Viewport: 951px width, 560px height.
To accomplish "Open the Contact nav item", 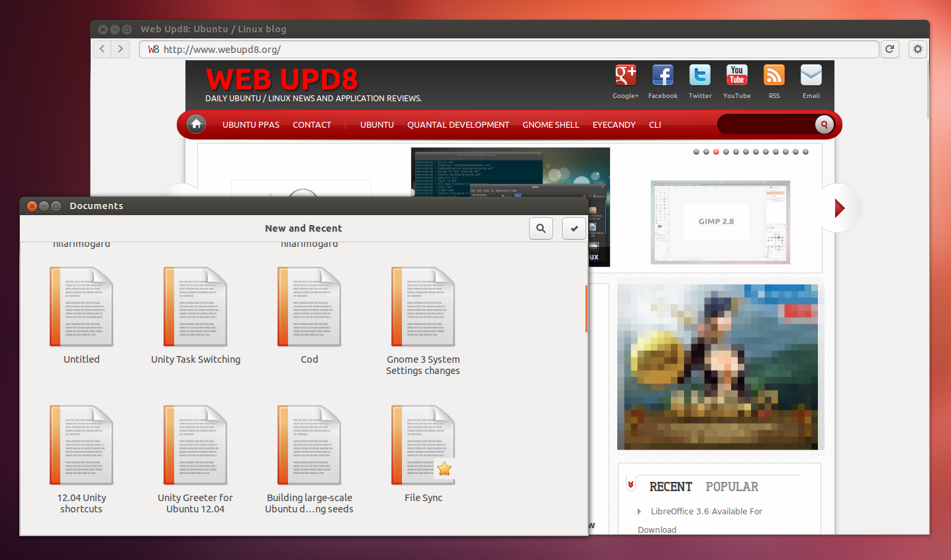I will (x=312, y=124).
